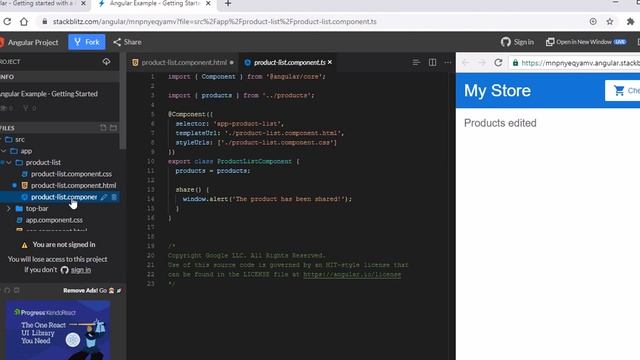Bookmark this page with star icon
640x360 pixels.
coord(610,22)
